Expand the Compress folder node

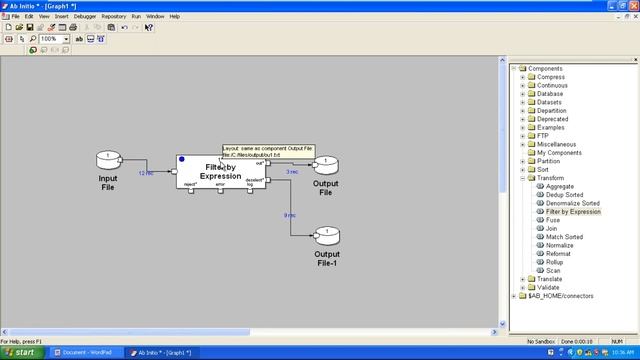pyautogui.click(x=522, y=77)
